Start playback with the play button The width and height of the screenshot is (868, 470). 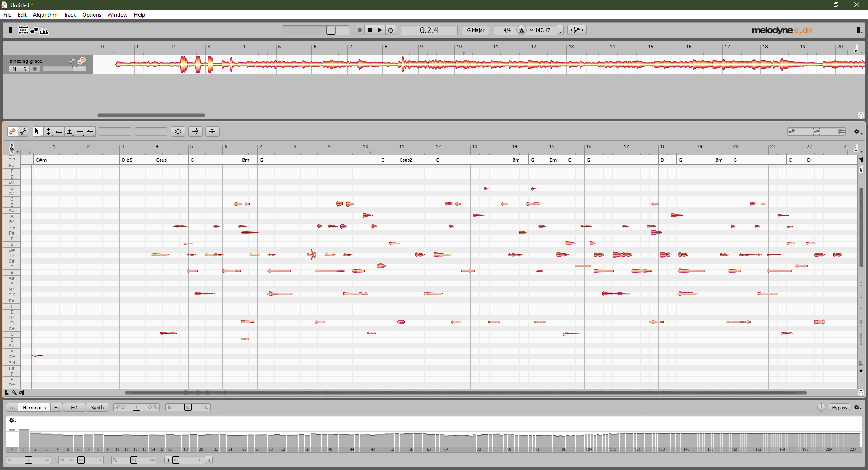(380, 30)
